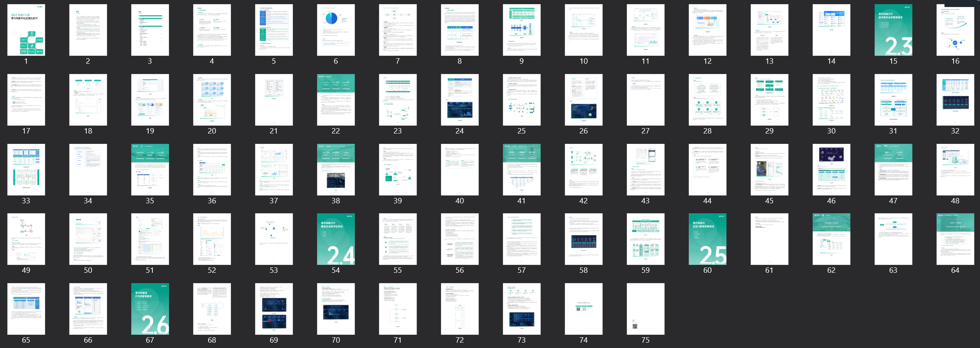
Task: Open the green section 2.6 page thumbnail
Action: coord(150,309)
